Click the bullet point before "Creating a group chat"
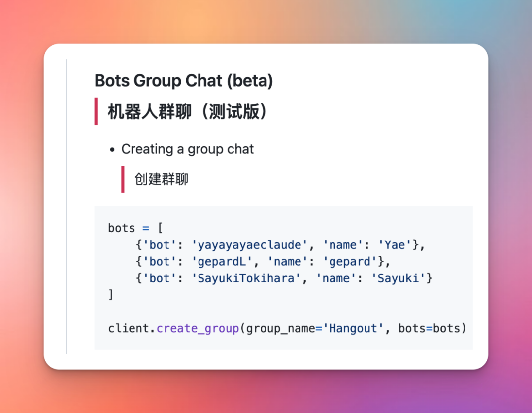 113,150
